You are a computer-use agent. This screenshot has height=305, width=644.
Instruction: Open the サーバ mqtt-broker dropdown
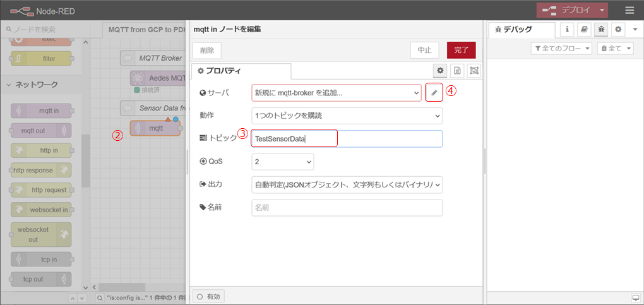point(336,93)
